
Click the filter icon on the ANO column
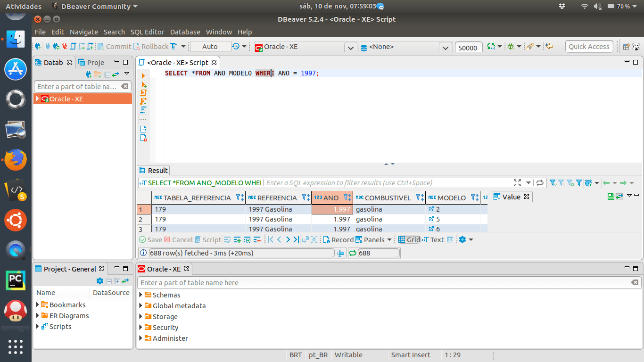347,198
